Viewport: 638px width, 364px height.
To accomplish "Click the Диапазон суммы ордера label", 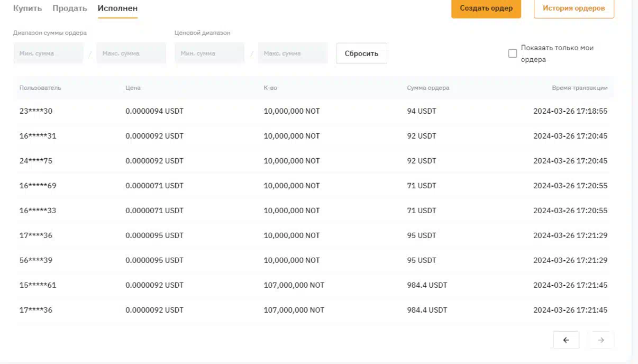I will pos(50,33).
